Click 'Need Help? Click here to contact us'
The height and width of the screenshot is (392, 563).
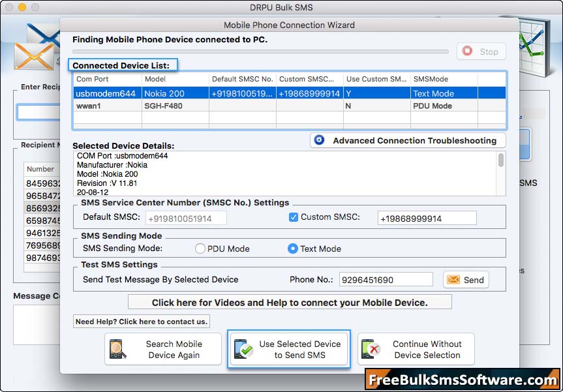[x=142, y=322]
